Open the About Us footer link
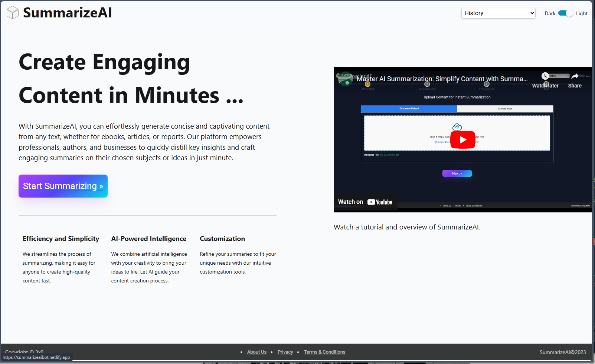This screenshot has height=364, width=595. tap(257, 352)
